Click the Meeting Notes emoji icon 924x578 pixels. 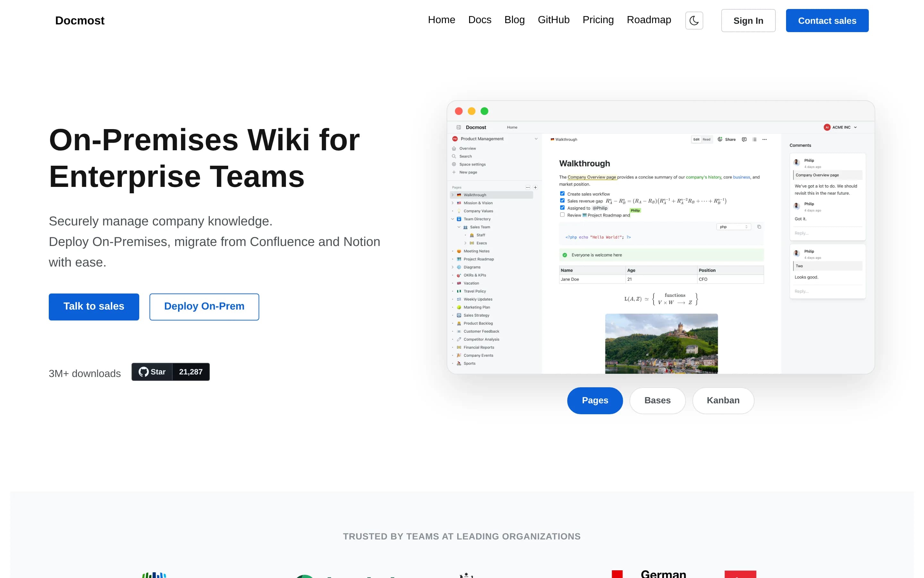click(459, 251)
